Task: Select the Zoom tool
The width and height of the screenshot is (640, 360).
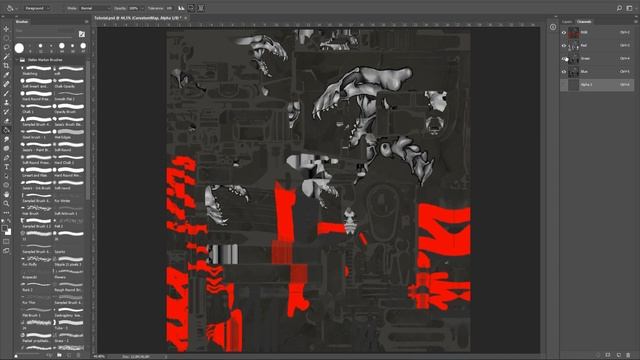Action: tap(6, 204)
